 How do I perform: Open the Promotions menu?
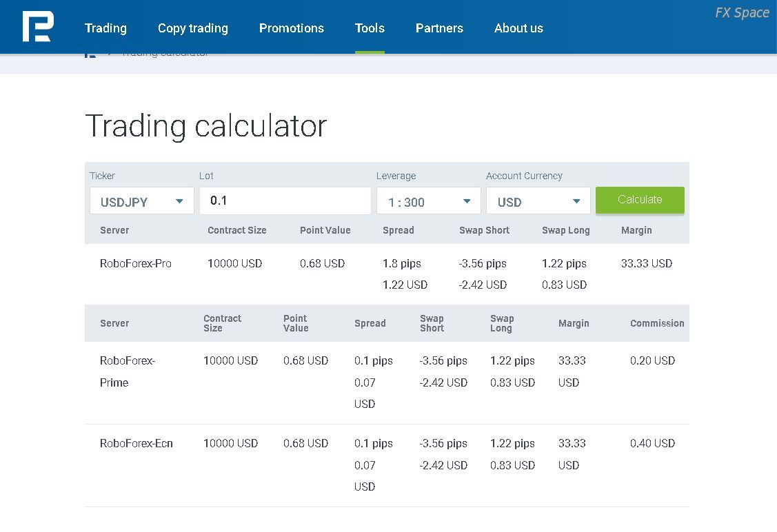[x=292, y=28]
